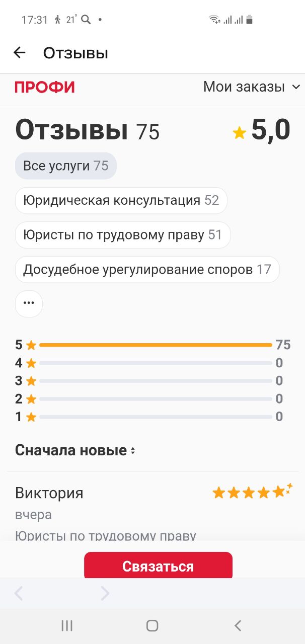Image resolution: width=305 pixels, height=644 pixels.
Task: Tap the browser back arrow at bottom
Action: (19, 594)
